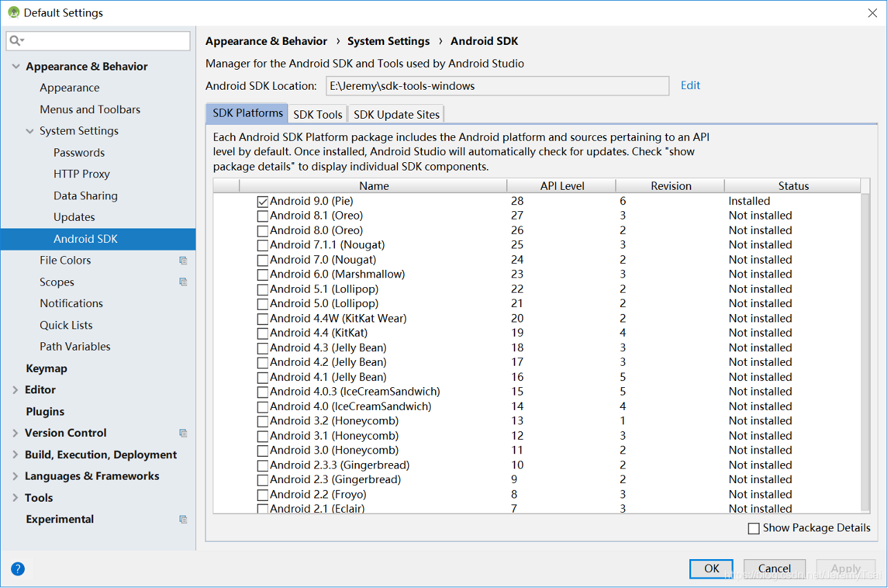The image size is (888, 588).
Task: Select Plugins in the settings tree
Action: [x=45, y=411]
